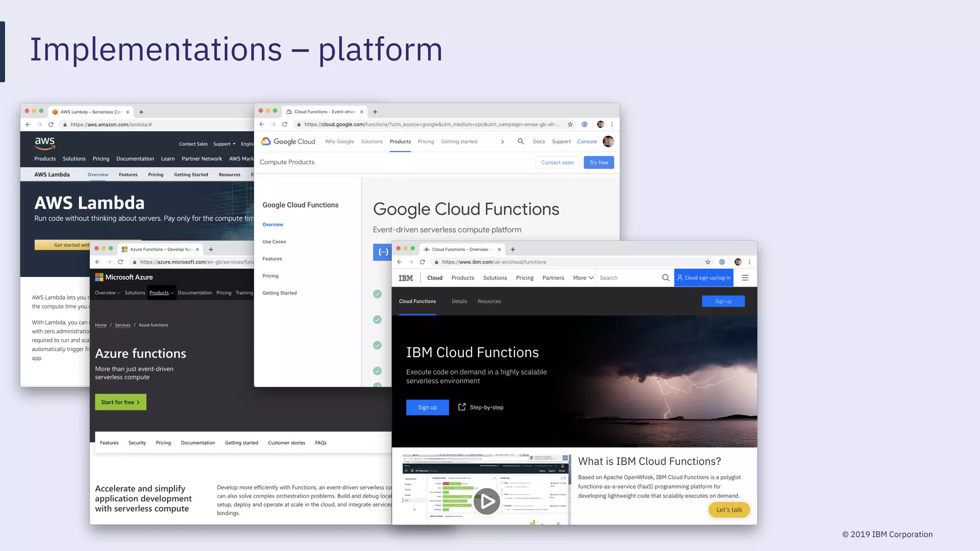Open the Pricing menu on Google Cloud nav
Screen dimensions: 980x551
426,142
